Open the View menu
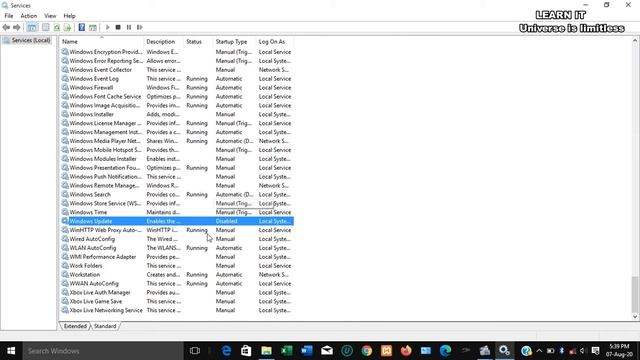640x360 pixels. (x=50, y=16)
